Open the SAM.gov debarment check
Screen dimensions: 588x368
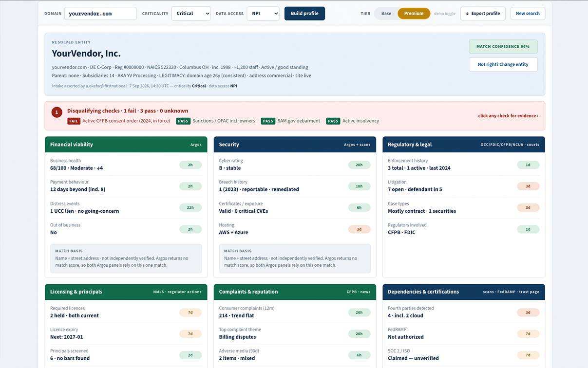click(291, 121)
